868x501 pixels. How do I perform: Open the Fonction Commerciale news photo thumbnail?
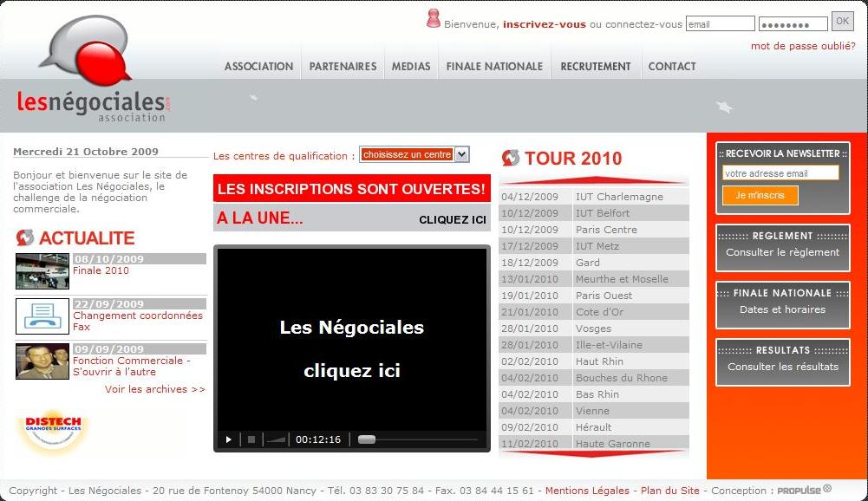(x=42, y=361)
